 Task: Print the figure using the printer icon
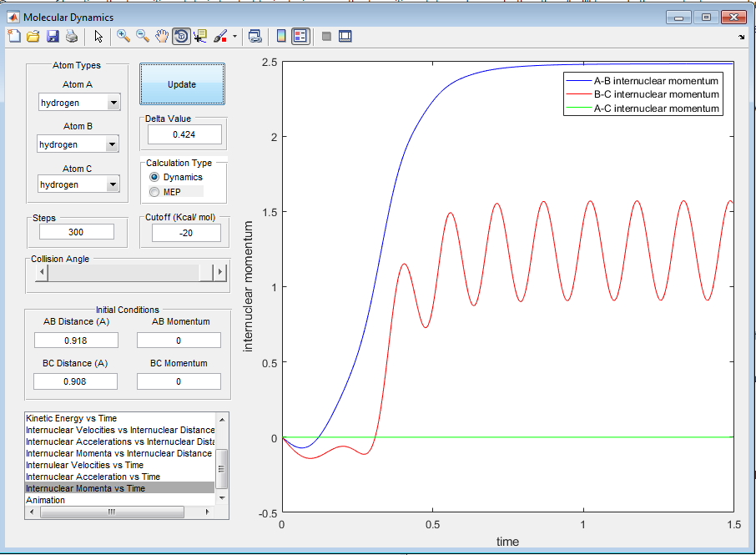pos(72,36)
